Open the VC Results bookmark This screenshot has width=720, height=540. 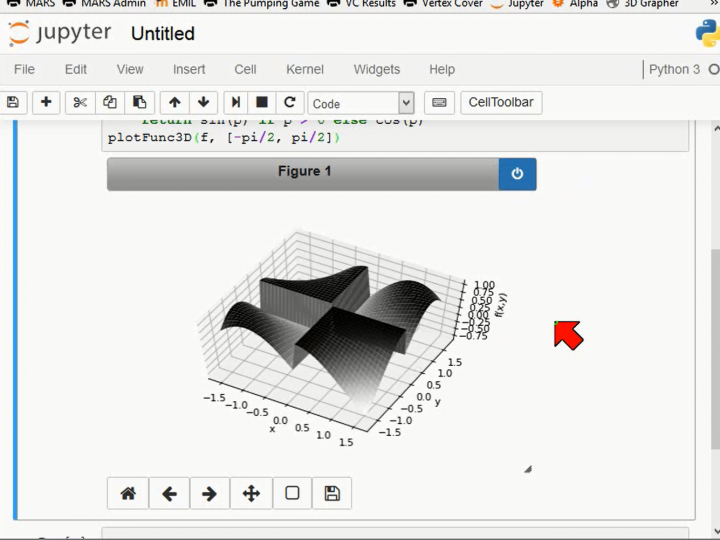pyautogui.click(x=361, y=4)
